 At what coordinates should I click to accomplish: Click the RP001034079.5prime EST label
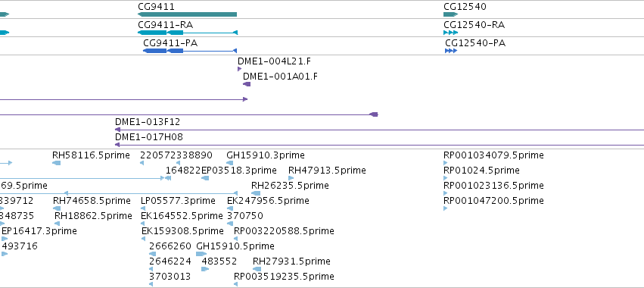click(x=493, y=155)
